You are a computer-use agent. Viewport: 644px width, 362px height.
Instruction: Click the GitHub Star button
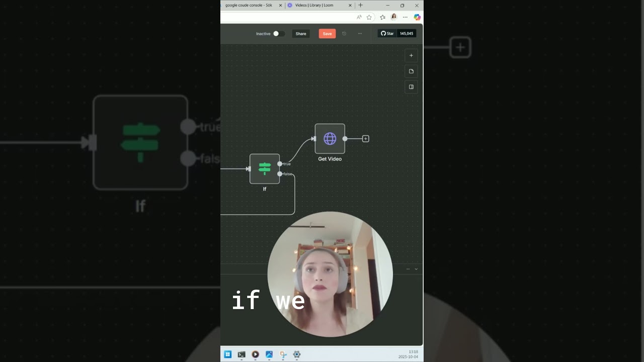[x=387, y=34]
